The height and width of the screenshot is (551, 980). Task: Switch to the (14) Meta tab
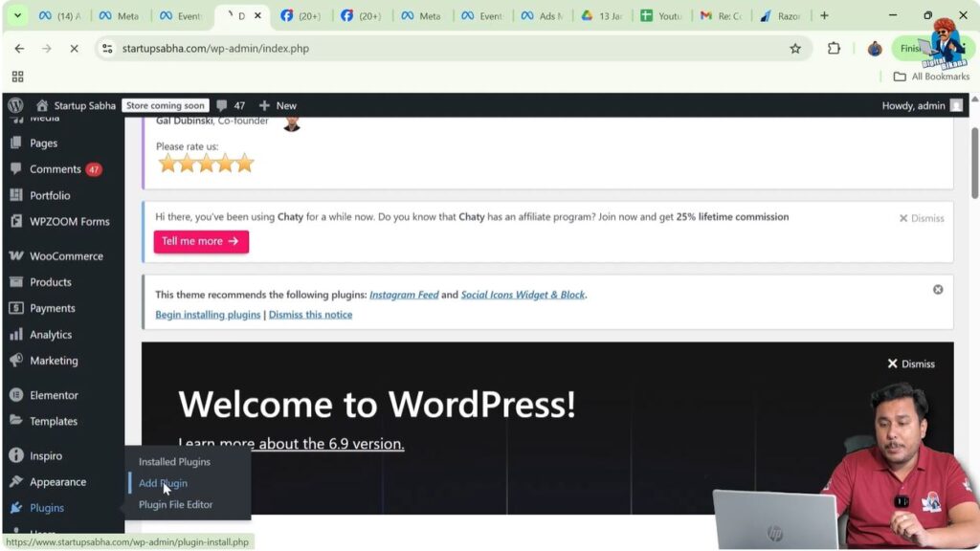tap(59, 15)
